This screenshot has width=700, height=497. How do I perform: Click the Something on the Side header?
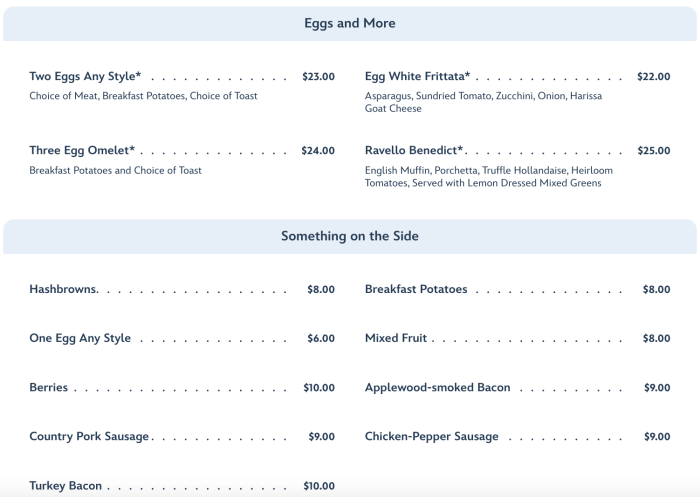(349, 237)
